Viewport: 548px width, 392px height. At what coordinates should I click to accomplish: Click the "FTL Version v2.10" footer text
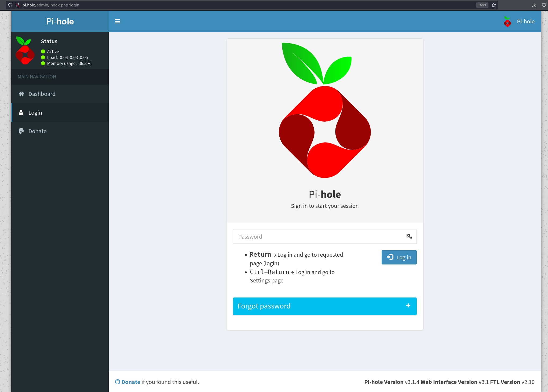pos(512,382)
